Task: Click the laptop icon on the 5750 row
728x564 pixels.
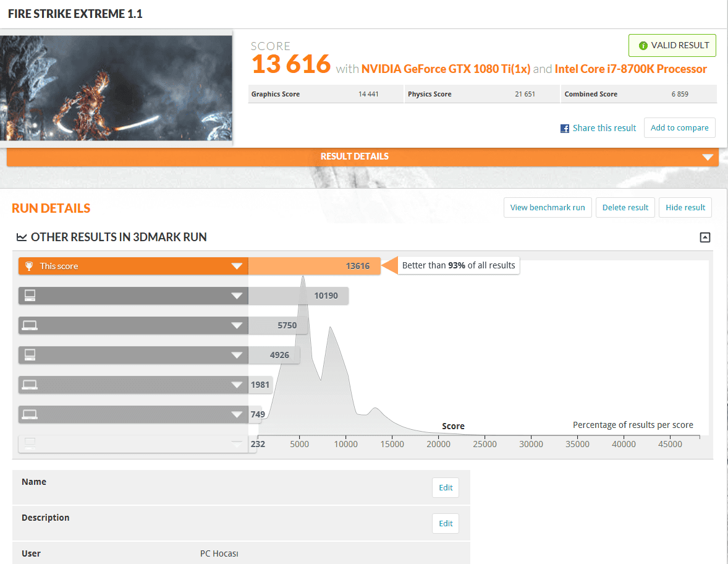Action: [x=29, y=325]
